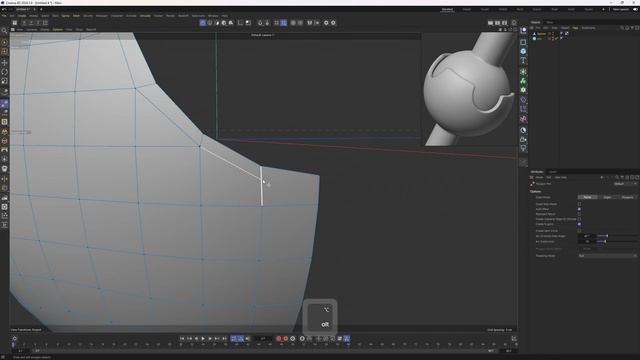Screen dimensions: 640x360
Task: Select the Scale tool in left toolbar
Action: (4, 81)
